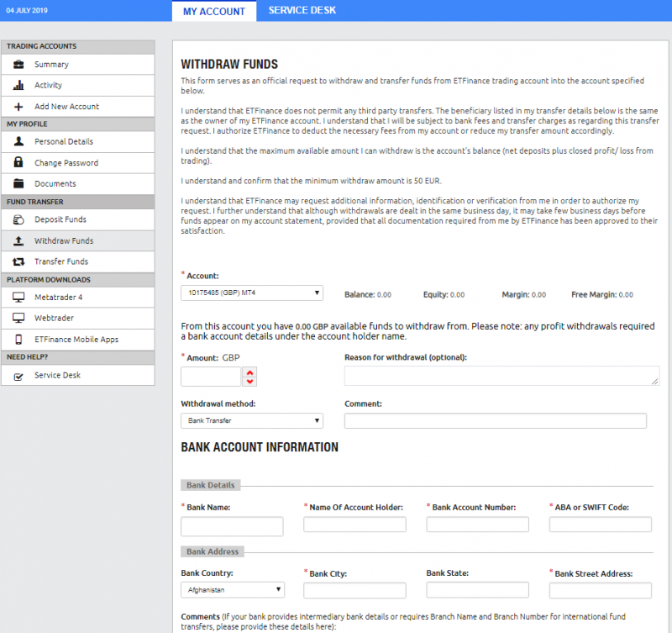Click the Bank Details section label
The height and width of the screenshot is (633, 672).
211,485
